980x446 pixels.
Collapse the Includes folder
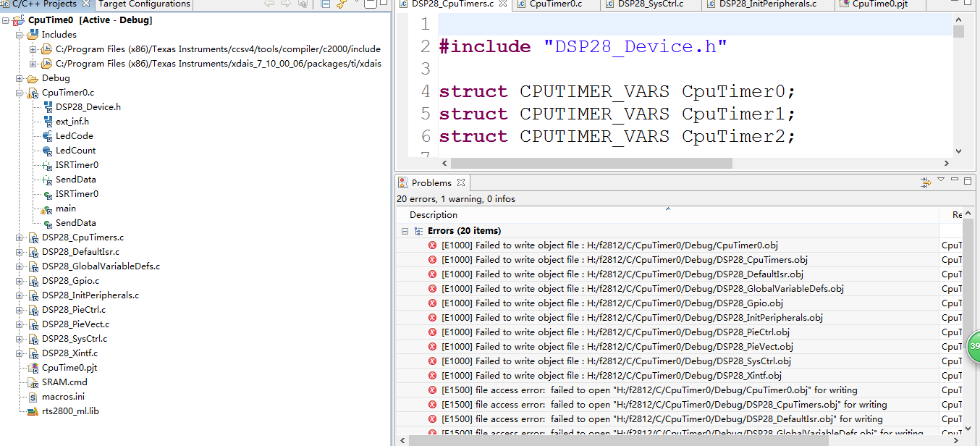[20, 35]
